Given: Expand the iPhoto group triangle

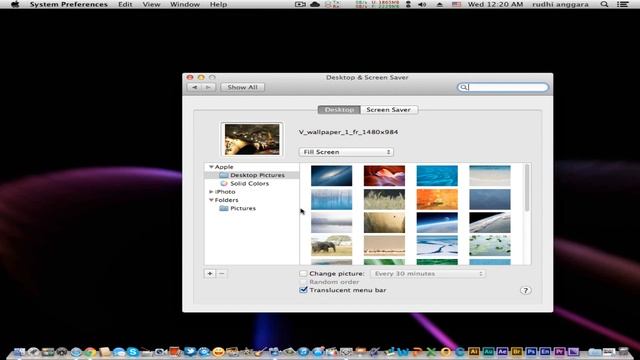Looking at the screenshot, I should click(211, 191).
